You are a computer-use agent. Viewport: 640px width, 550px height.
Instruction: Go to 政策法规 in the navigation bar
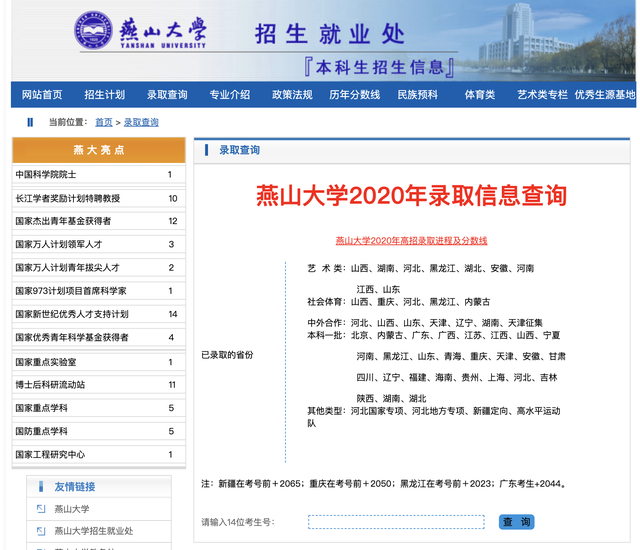292,95
